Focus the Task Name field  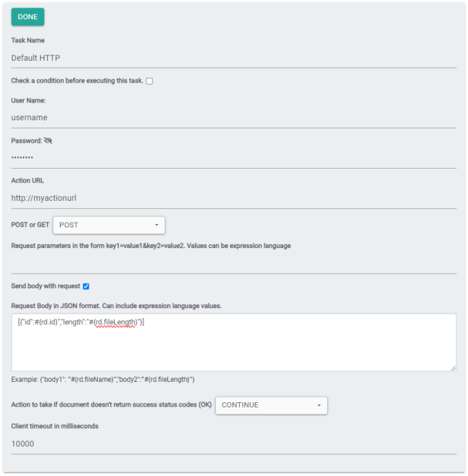pyautogui.click(x=234, y=58)
